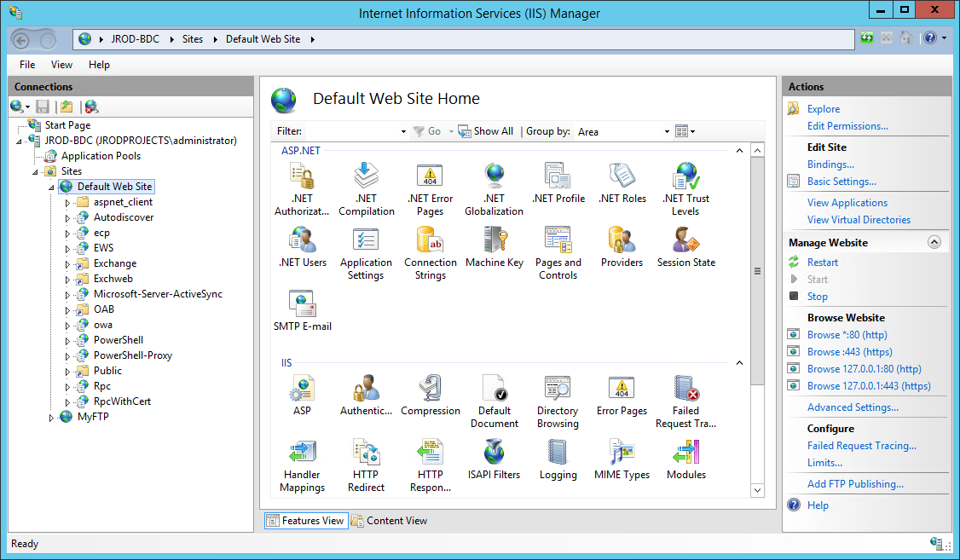The height and width of the screenshot is (560, 960).
Task: Open Handler Mappings feature
Action: [303, 465]
